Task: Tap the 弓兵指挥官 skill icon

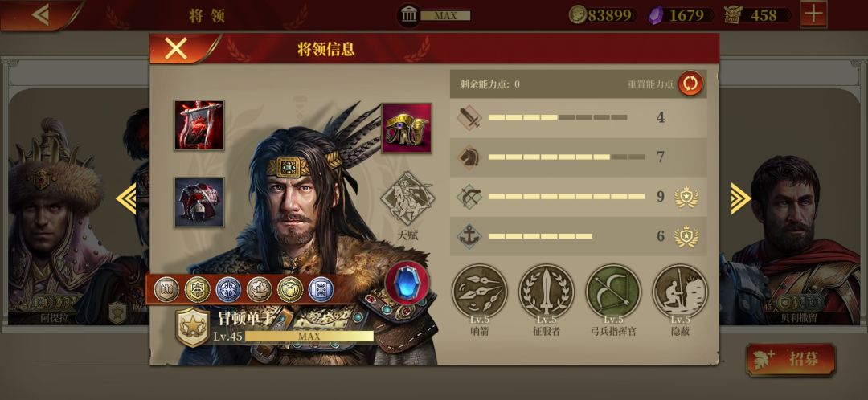Action: pyautogui.click(x=613, y=292)
